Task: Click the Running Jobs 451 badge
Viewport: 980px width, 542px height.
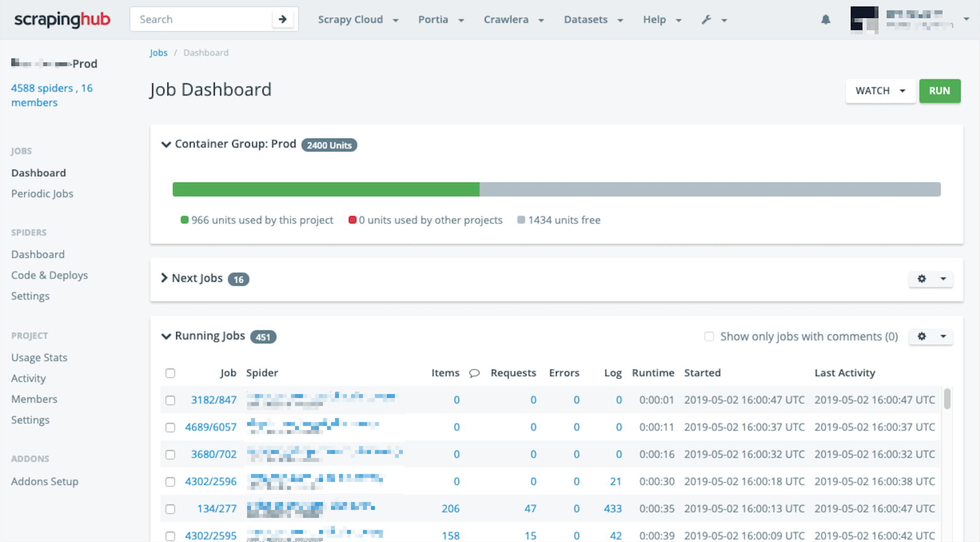Action: point(263,337)
